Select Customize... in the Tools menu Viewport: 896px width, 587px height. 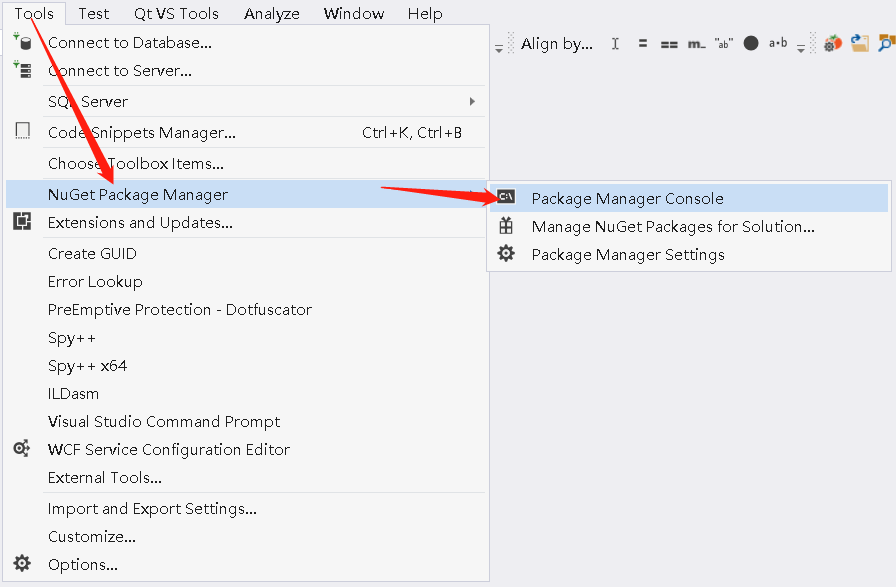tap(246, 536)
